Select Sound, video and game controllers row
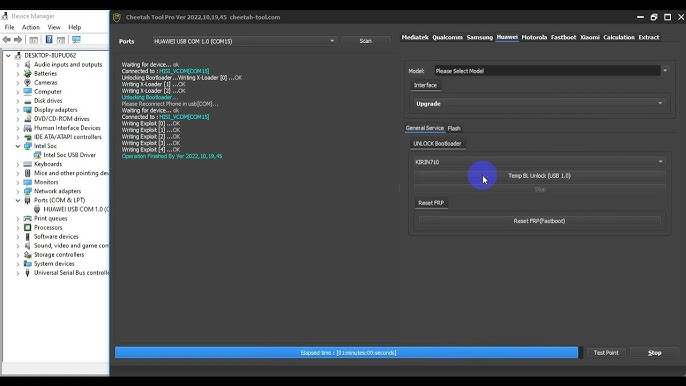Image resolution: width=686 pixels, height=386 pixels. pyautogui.click(x=71, y=246)
